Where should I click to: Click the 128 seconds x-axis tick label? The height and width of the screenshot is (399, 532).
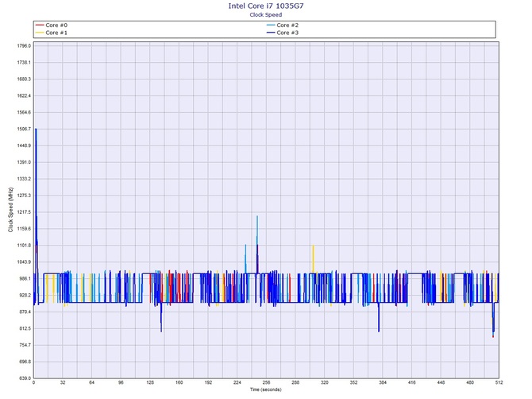150,382
